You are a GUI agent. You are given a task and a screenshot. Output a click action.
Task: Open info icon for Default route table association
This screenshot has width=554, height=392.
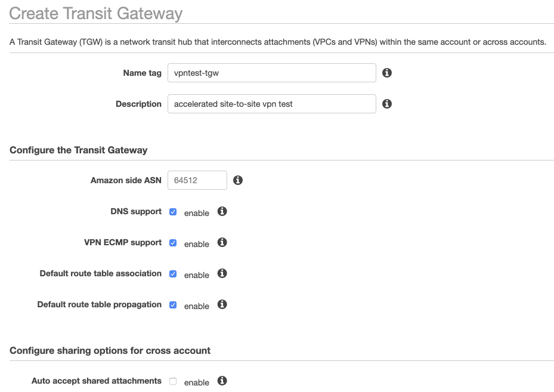[222, 273]
